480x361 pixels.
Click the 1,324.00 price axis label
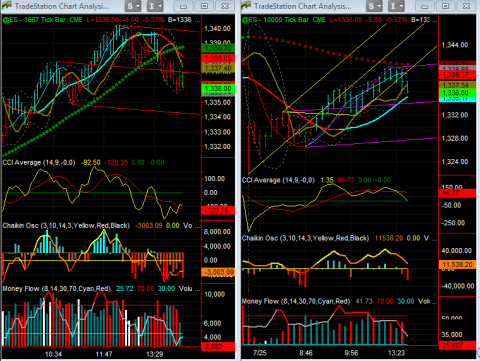(x=455, y=161)
